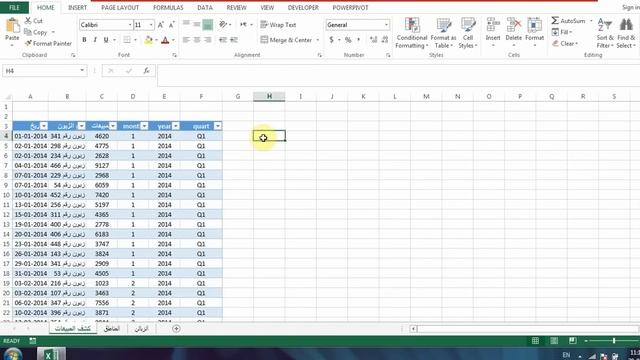Click the Name Box showing H4
Image resolution: width=640 pixels, height=360 pixels.
point(44,71)
